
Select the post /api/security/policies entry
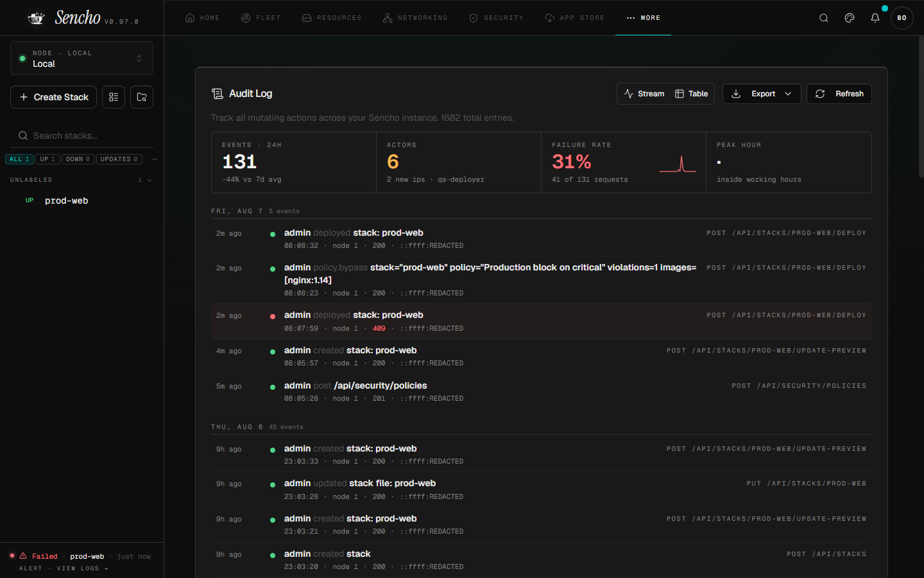[x=542, y=392]
